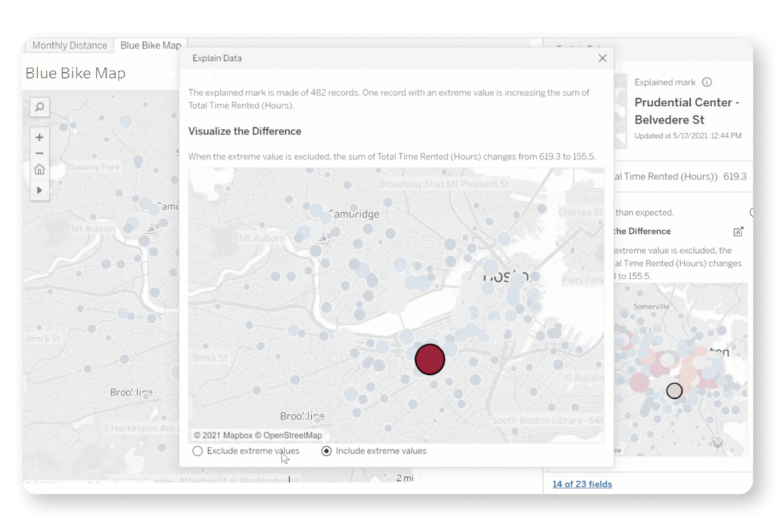The image size is (777, 532).
Task: Click Updated at 5/17/2021 timestamp text
Action: coord(688,136)
